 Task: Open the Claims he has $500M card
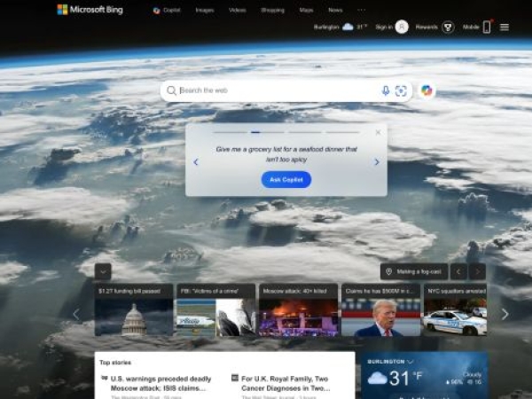coord(380,309)
